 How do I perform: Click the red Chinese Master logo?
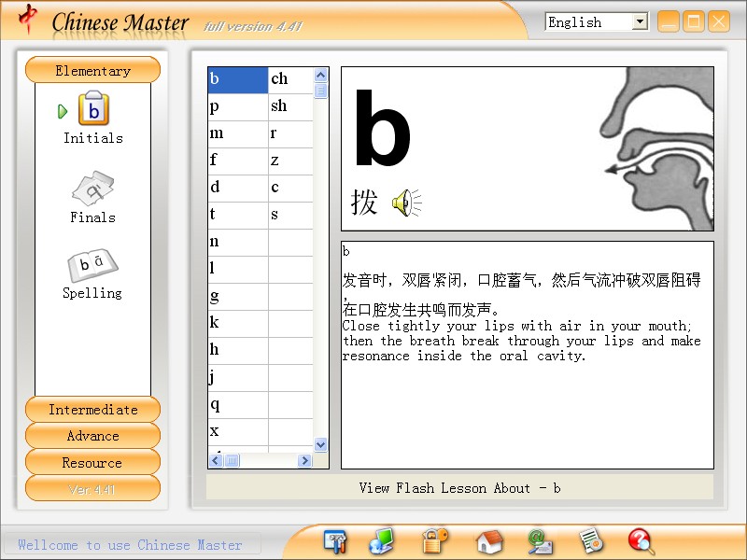point(28,18)
